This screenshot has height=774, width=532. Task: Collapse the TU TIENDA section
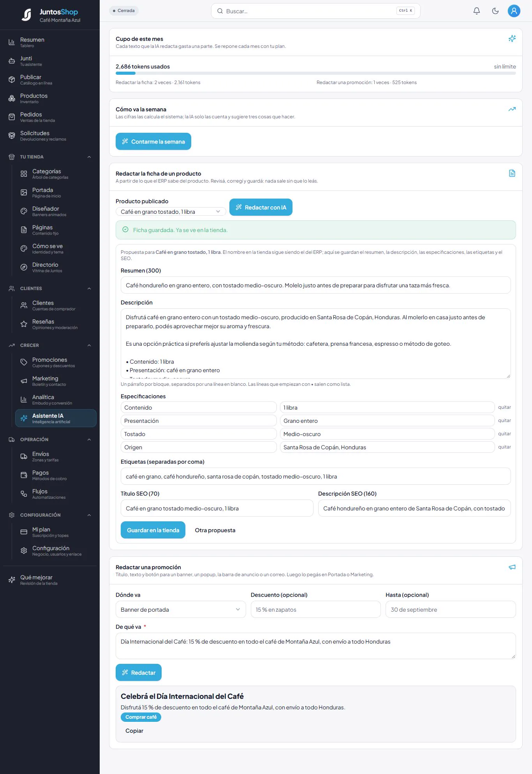[x=89, y=157]
